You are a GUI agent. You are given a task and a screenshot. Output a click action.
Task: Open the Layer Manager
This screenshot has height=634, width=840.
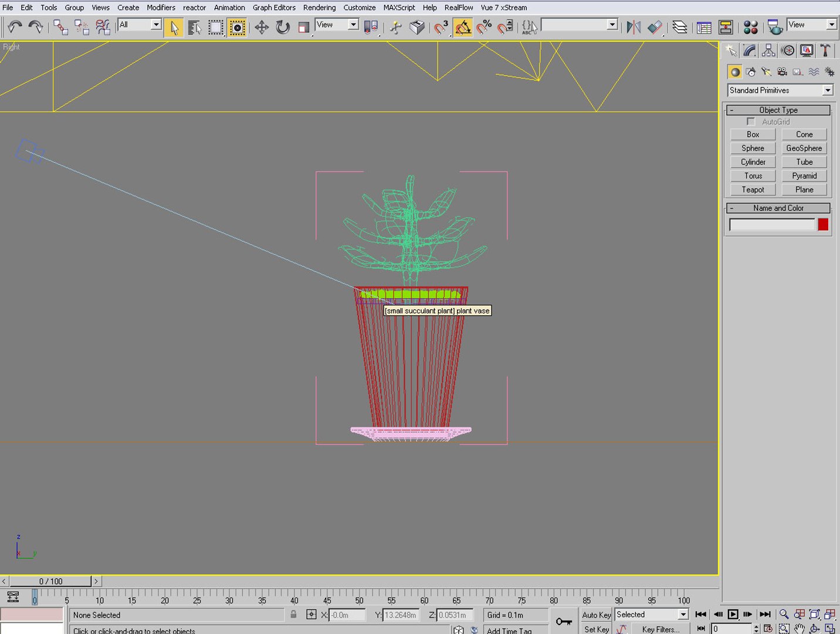[679, 27]
